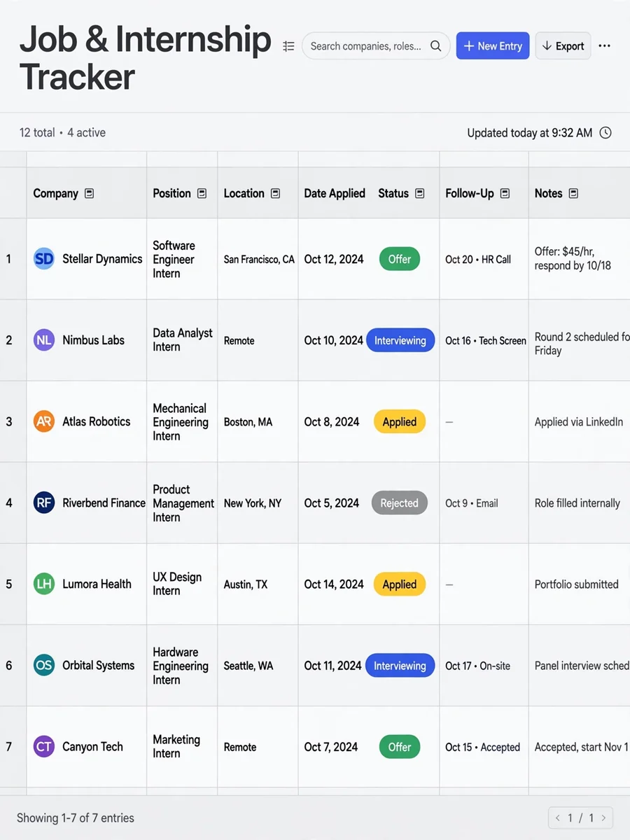Export the tracker data
The height and width of the screenshot is (840, 630).
[x=563, y=46]
